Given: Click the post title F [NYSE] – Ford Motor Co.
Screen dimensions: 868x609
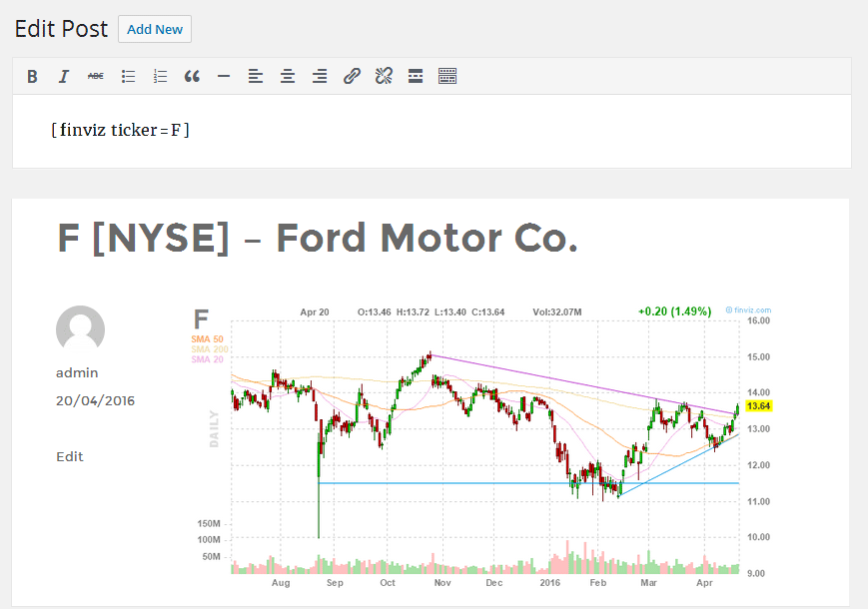Looking at the screenshot, I should point(318,239).
